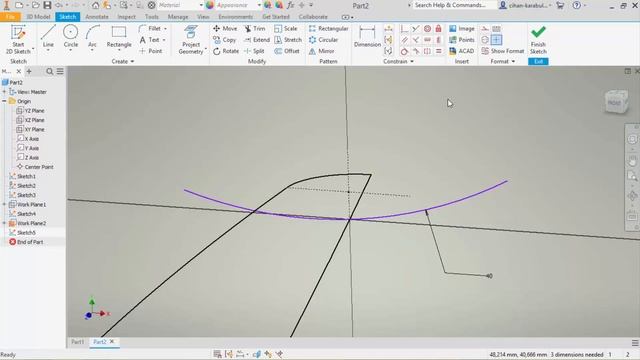
Task: Import Points into sketch
Action: coord(462,40)
